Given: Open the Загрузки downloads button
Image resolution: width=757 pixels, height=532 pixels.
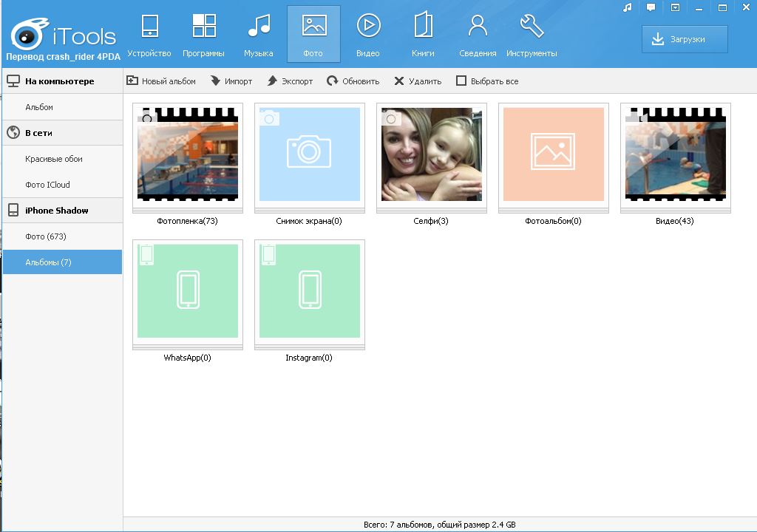Looking at the screenshot, I should click(685, 39).
